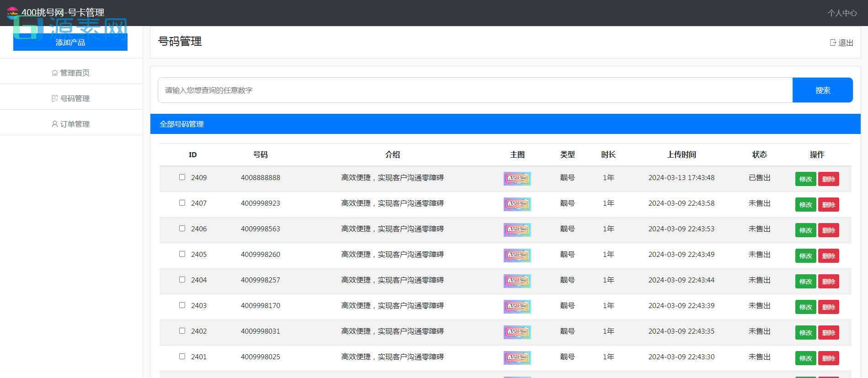868x378 pixels.
Task: Open main image thumbnail for ID 2401
Action: coord(517,358)
